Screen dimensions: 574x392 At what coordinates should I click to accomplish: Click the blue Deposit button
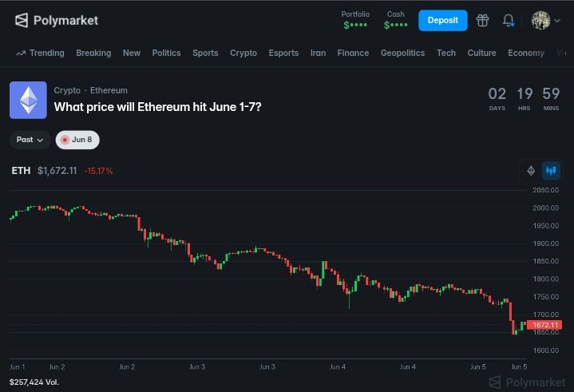pos(442,21)
